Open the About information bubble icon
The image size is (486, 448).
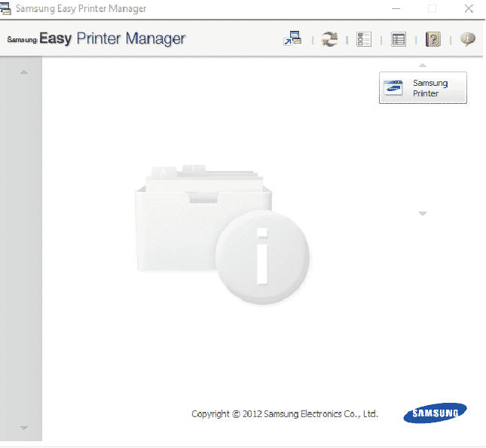[468, 39]
